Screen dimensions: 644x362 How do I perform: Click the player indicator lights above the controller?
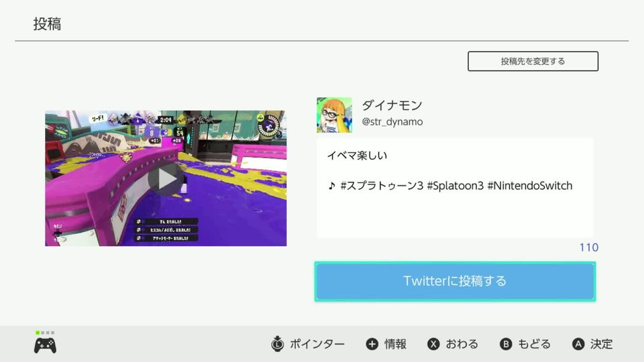tap(45, 333)
